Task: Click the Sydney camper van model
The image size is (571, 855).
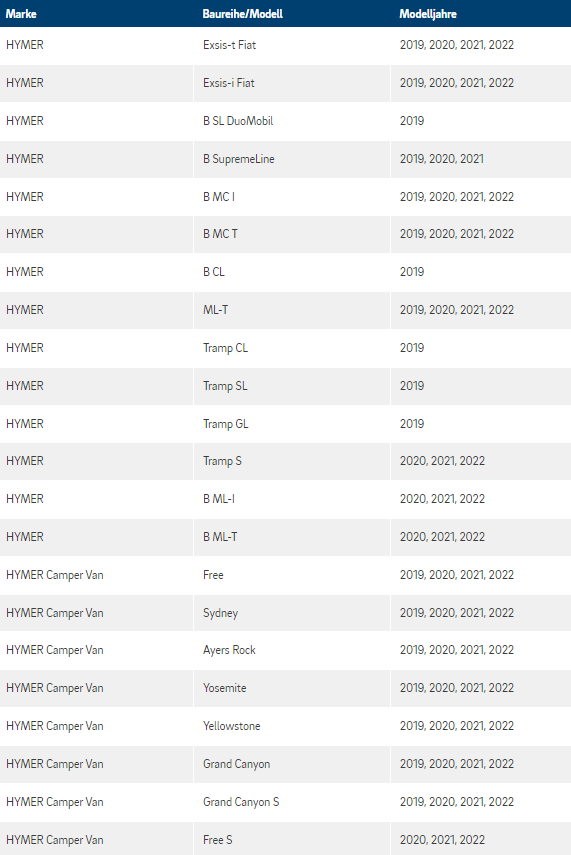Action: (220, 613)
